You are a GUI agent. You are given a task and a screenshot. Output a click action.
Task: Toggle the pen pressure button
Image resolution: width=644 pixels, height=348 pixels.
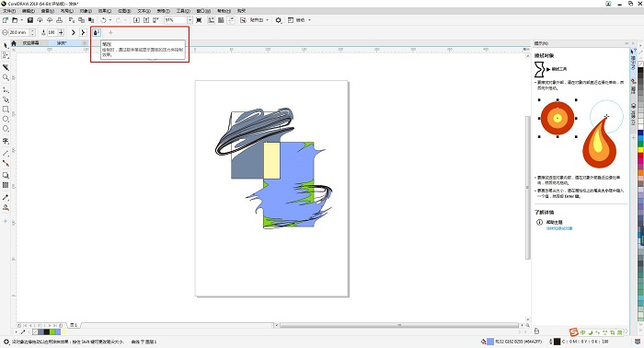coord(97,32)
